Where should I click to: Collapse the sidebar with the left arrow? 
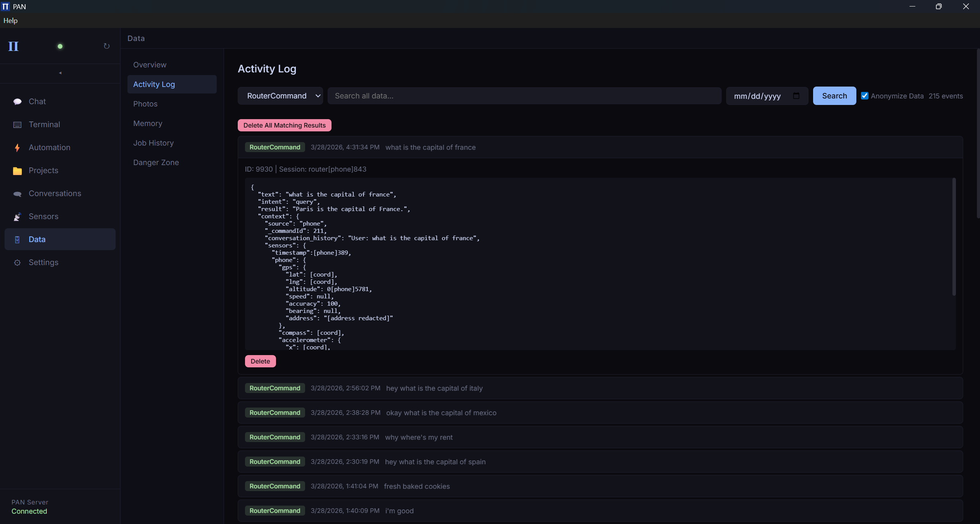click(x=60, y=73)
